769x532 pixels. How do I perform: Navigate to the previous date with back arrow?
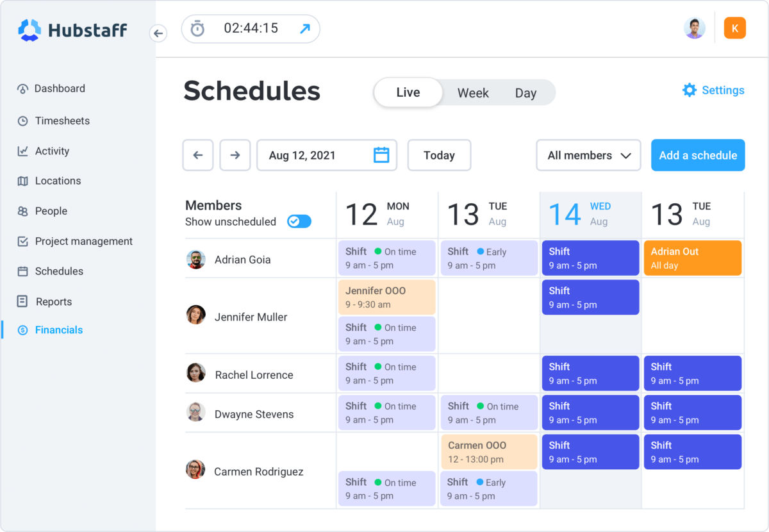pyautogui.click(x=197, y=155)
